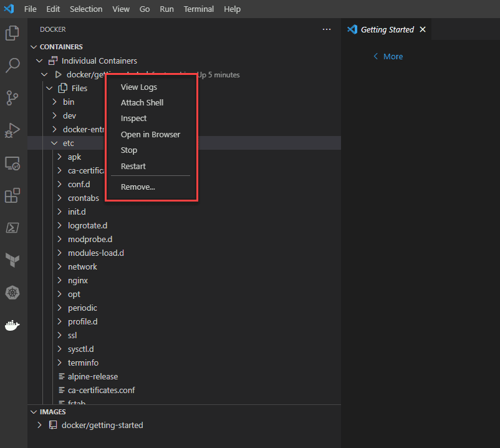Click the Docker whale icon

[12, 325]
